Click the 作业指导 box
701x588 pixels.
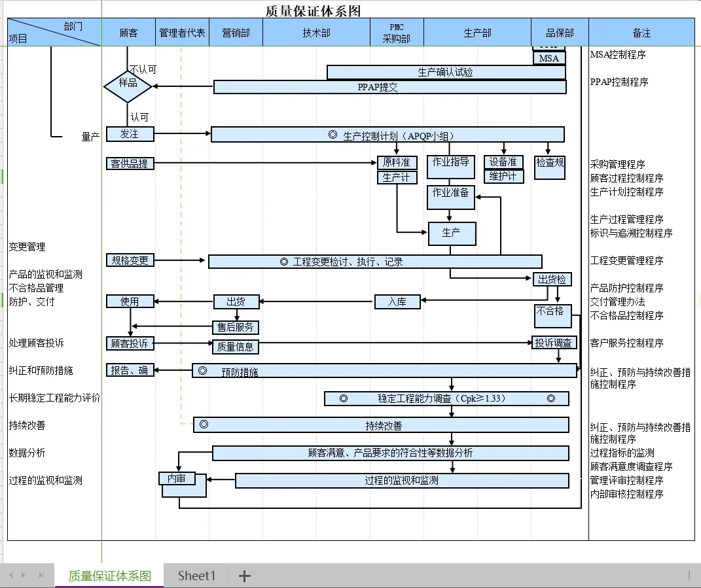(450, 167)
